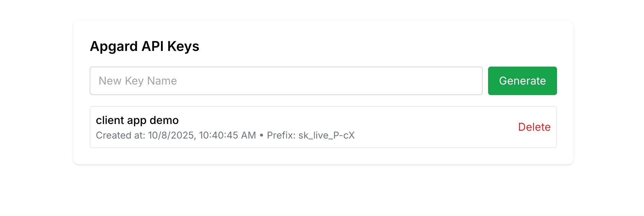The image size is (644, 216).
Task: Click the bold client app demo label
Action: (137, 120)
